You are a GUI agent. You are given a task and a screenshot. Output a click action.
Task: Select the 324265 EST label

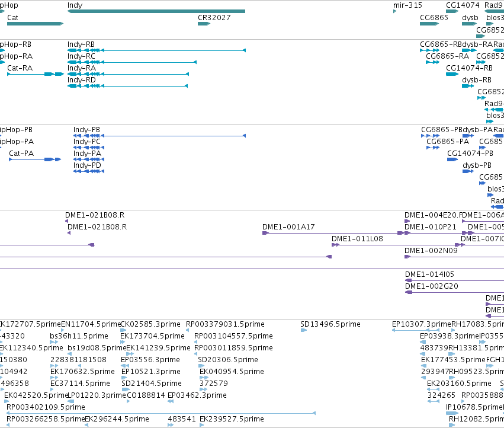[442, 395]
